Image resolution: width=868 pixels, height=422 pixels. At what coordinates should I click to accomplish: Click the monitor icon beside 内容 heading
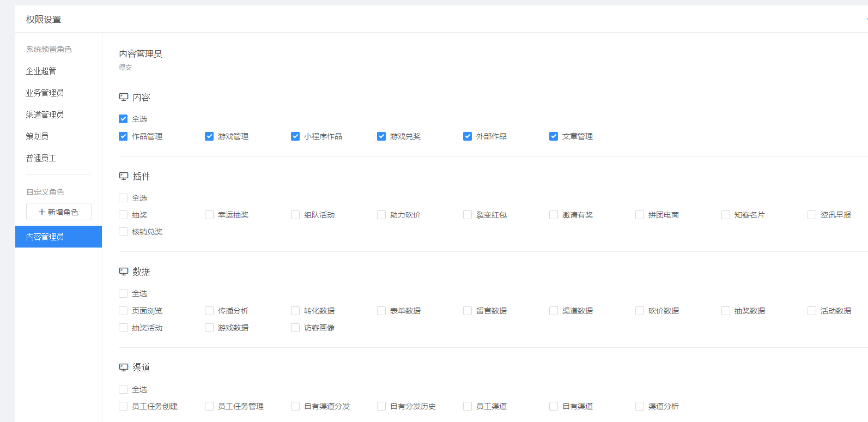124,97
